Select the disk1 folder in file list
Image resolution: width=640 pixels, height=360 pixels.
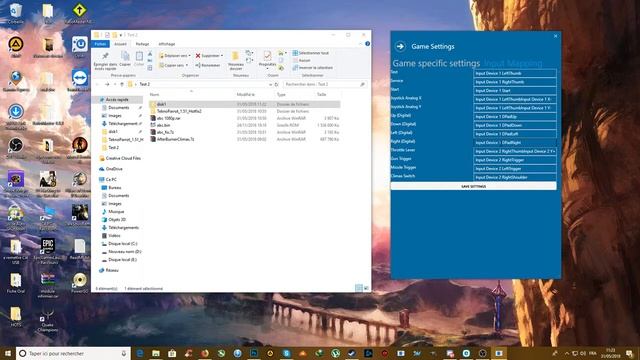(244, 104)
